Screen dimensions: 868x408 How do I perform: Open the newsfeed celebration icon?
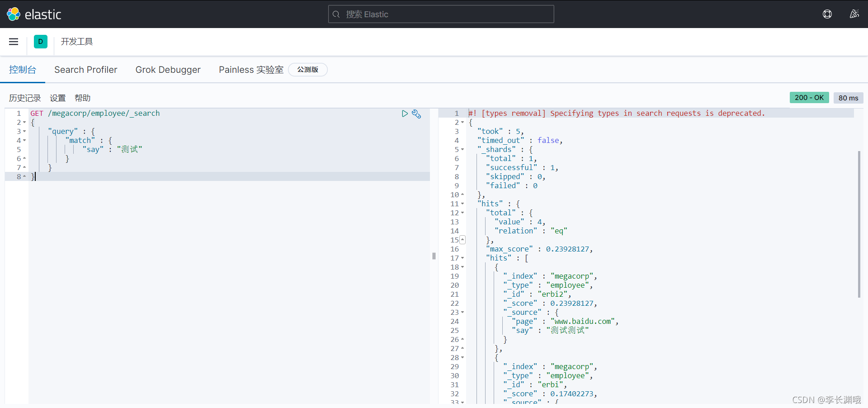(854, 14)
